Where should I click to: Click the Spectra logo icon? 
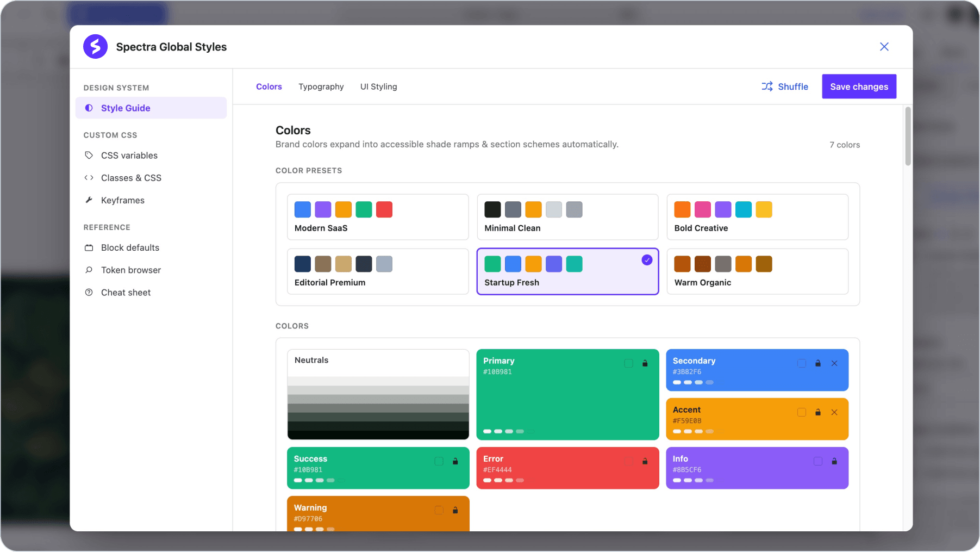[95, 47]
